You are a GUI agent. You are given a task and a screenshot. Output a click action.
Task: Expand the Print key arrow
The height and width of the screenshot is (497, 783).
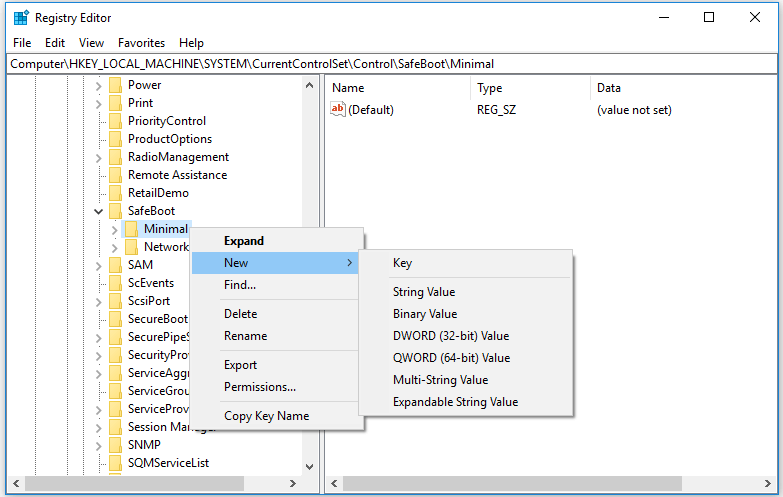[98, 103]
